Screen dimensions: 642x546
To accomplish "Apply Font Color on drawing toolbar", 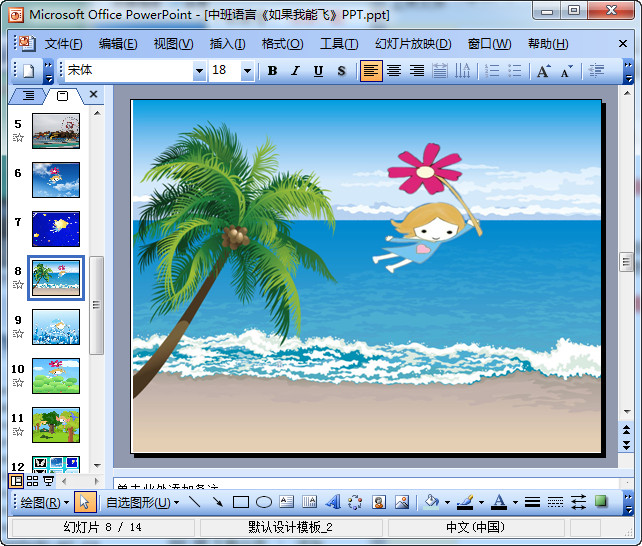I will (x=499, y=502).
